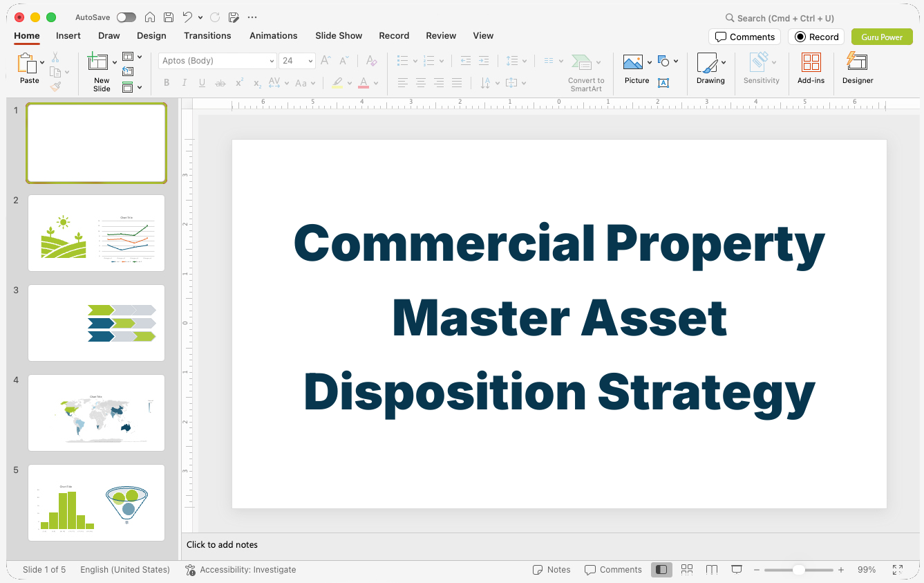Click the Paste clipboard icon
This screenshot has height=583, width=924.
click(x=27, y=63)
